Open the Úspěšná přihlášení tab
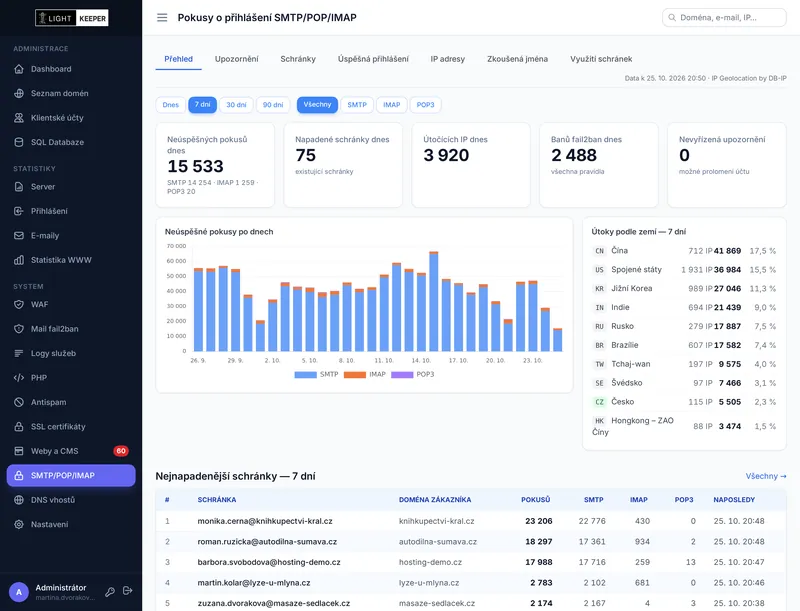Image resolution: width=800 pixels, height=611 pixels. [373, 59]
